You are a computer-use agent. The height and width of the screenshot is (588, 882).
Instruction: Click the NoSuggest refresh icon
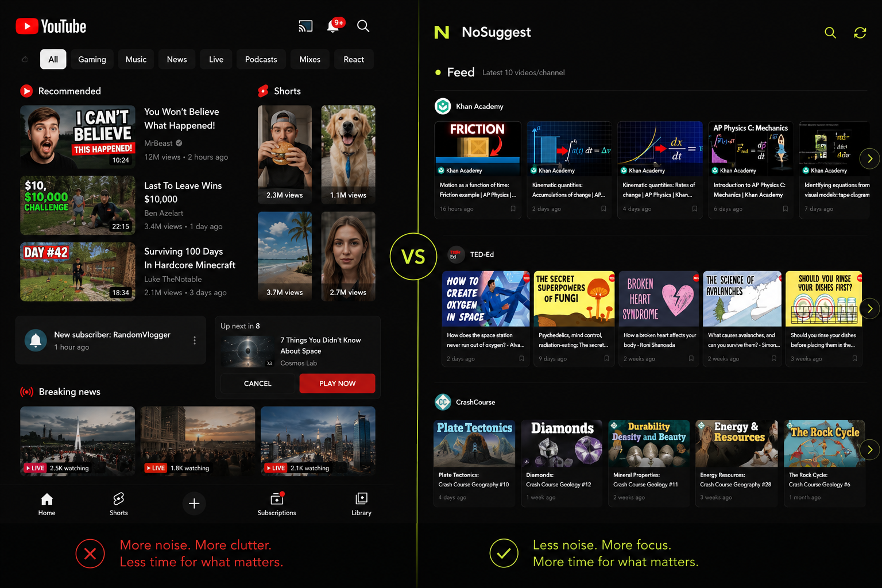(860, 33)
